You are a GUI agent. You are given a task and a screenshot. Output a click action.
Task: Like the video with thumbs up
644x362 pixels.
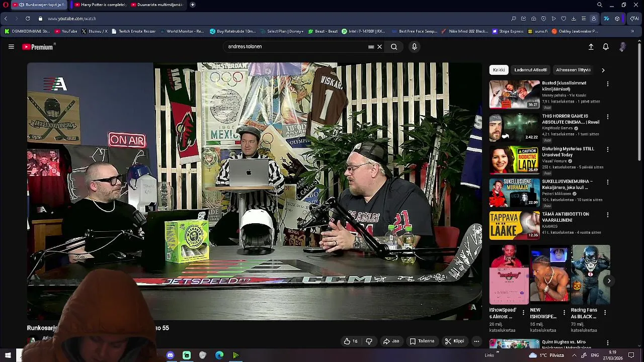pyautogui.click(x=351, y=341)
